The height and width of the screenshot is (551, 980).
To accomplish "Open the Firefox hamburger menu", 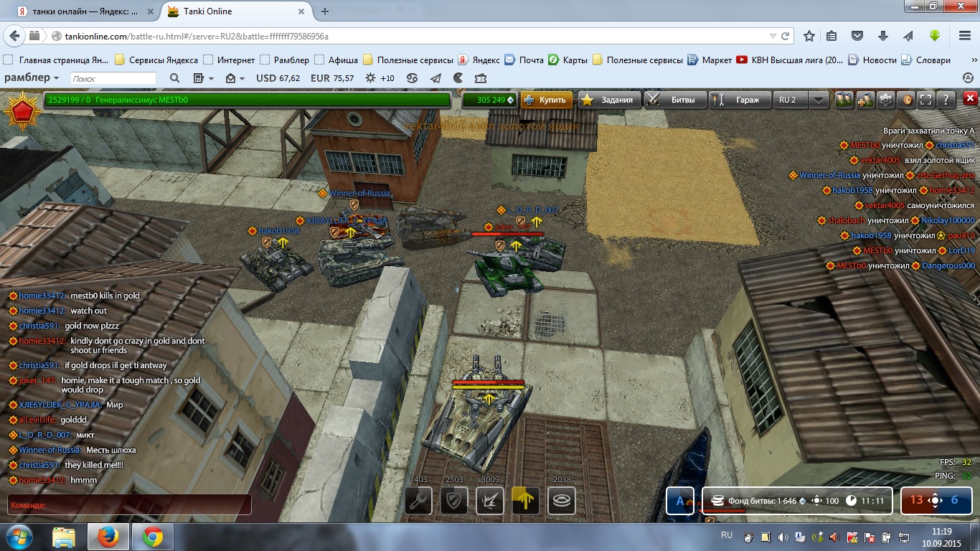I will (965, 36).
